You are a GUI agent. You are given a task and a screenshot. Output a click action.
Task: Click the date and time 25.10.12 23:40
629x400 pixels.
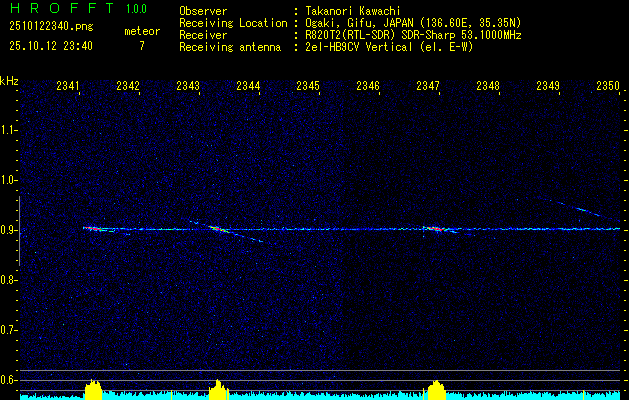point(50,46)
